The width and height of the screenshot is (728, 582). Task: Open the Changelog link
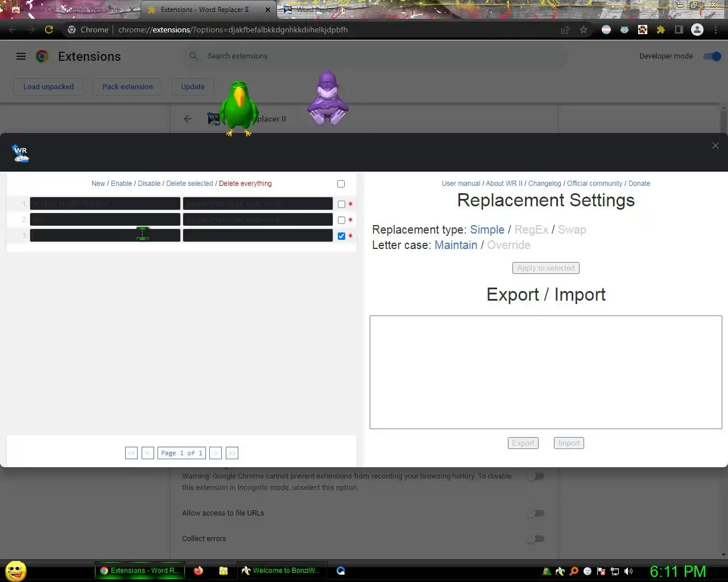pos(544,184)
